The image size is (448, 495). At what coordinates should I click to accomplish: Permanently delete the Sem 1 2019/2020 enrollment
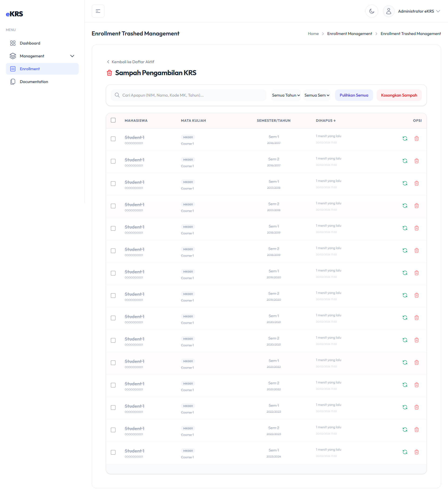pyautogui.click(x=416, y=273)
